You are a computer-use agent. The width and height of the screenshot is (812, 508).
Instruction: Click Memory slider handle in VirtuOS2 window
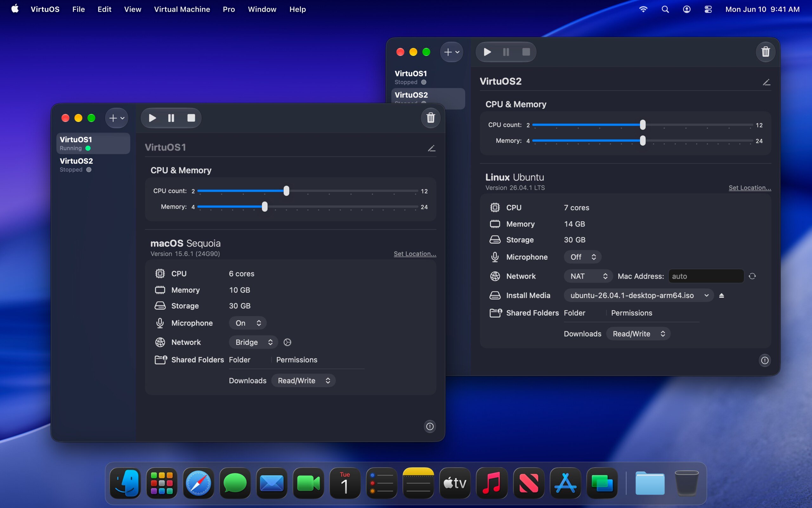coord(643,140)
